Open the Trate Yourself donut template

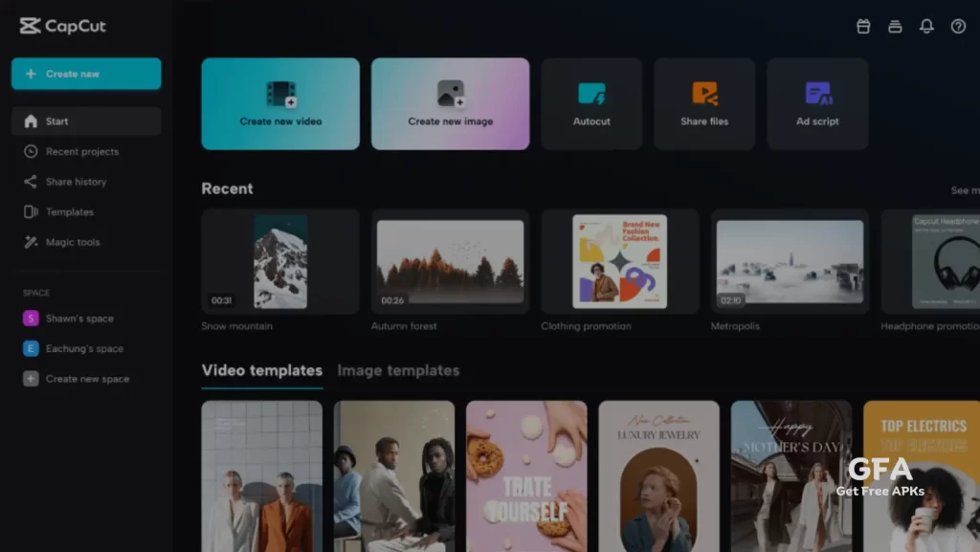526,476
